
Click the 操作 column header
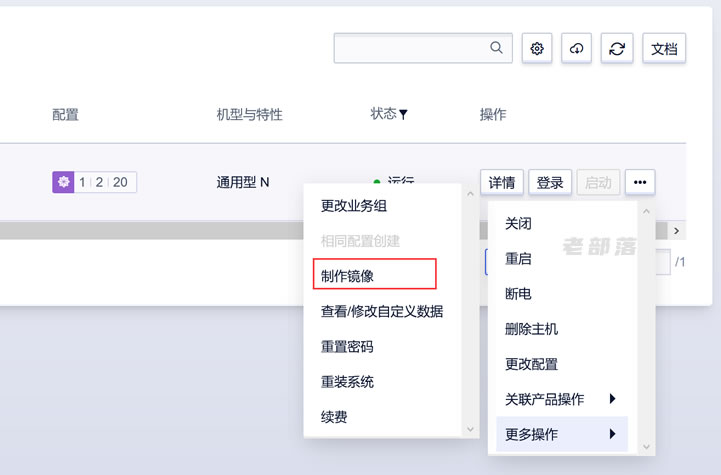tap(493, 114)
